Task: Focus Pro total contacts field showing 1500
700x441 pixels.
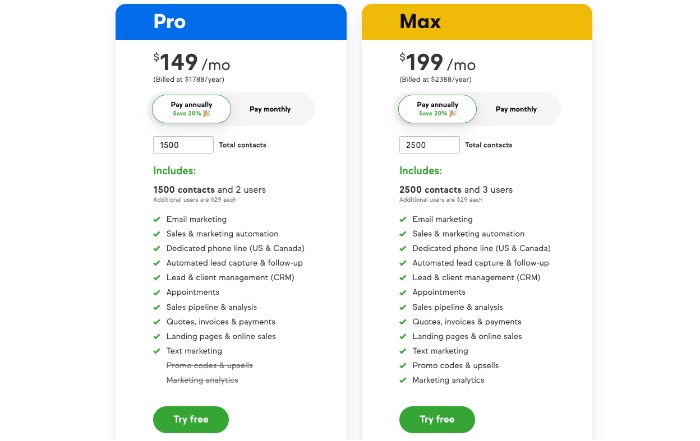Action: [x=183, y=145]
